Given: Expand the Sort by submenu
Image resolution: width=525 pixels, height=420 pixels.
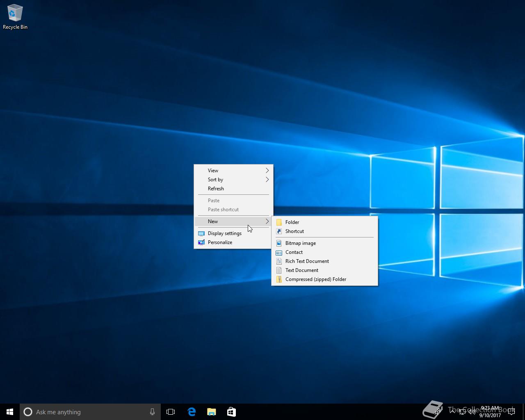Looking at the screenshot, I should click(233, 180).
